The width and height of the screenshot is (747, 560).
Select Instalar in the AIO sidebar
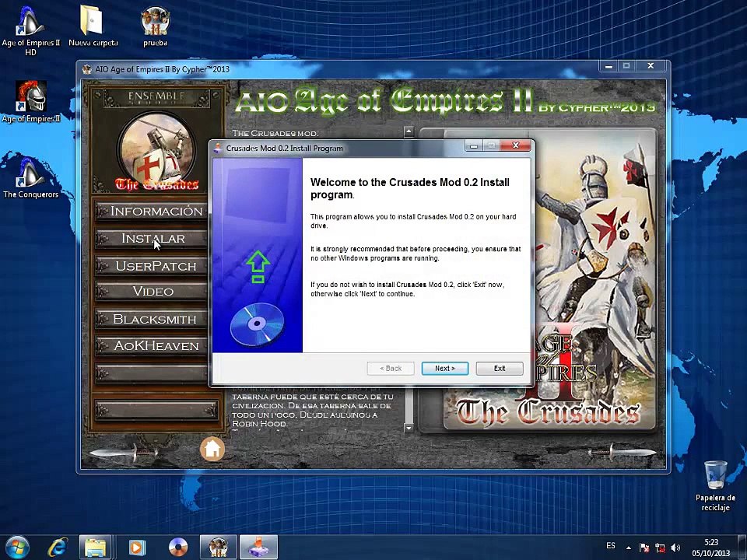(x=152, y=238)
